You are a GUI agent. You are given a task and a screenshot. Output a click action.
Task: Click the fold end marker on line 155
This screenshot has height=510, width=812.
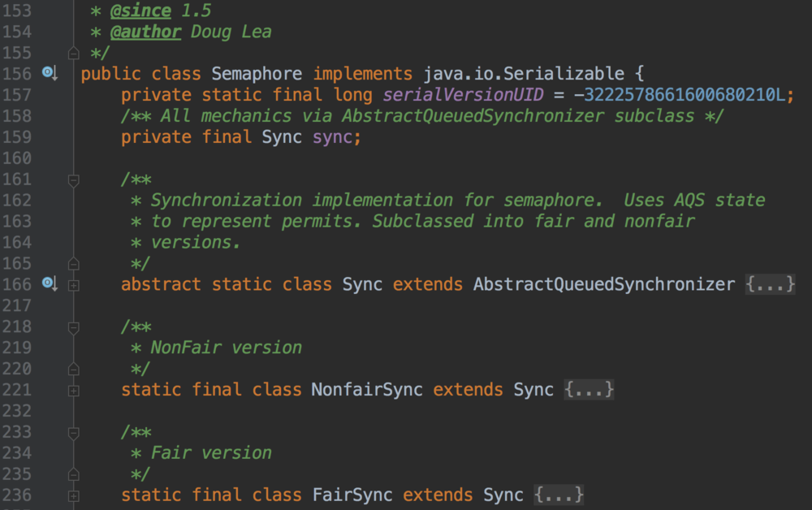pyautogui.click(x=74, y=53)
